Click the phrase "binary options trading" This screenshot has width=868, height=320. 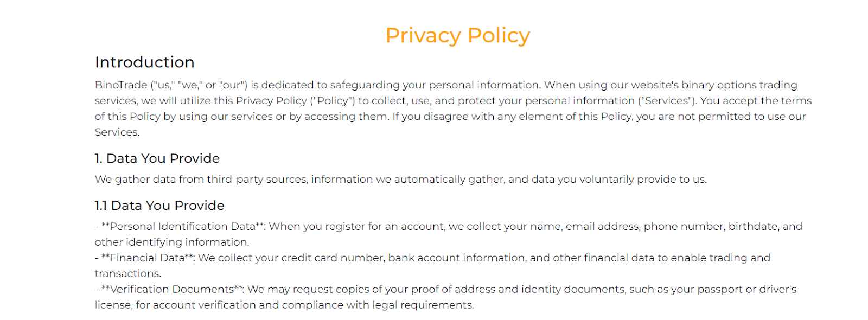(x=739, y=85)
